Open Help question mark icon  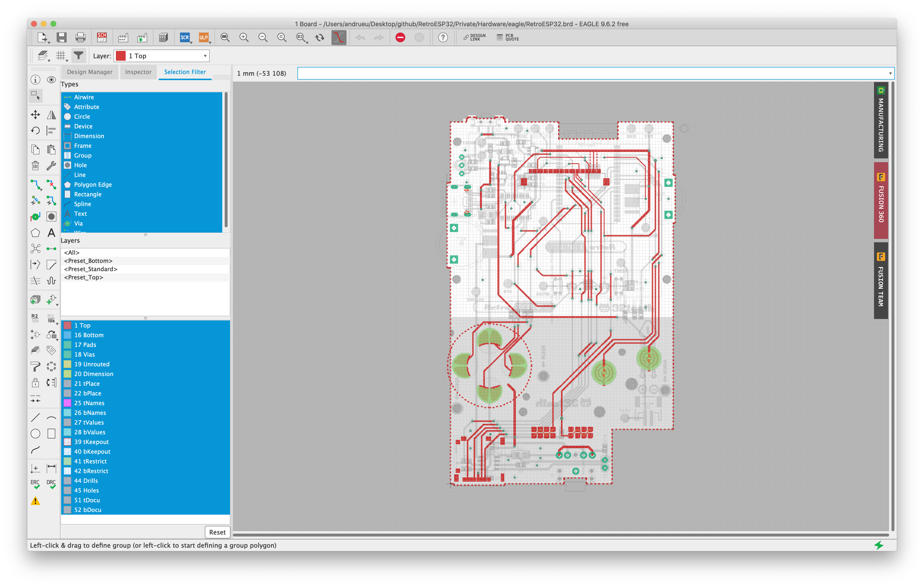pos(443,37)
